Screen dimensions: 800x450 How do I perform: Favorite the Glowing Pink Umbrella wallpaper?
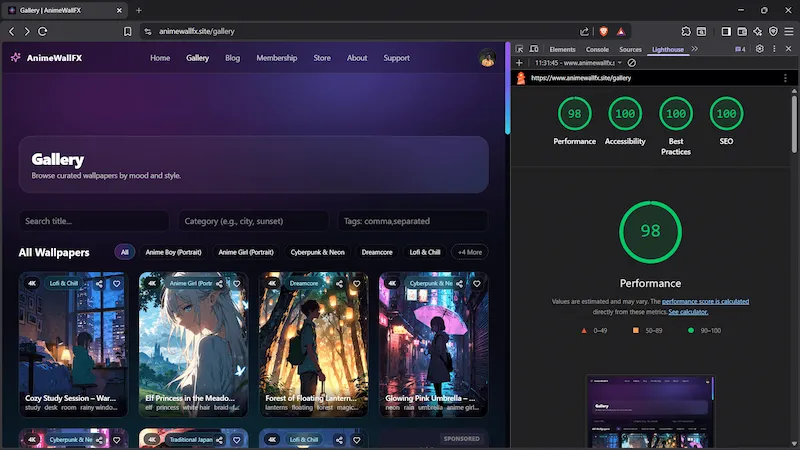[477, 284]
